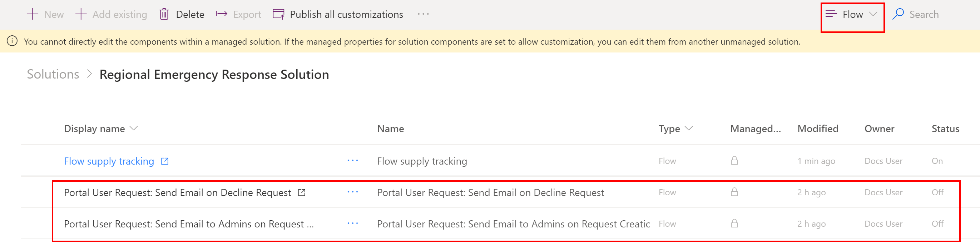Open more options for Send Email to Admins row
This screenshot has height=251, width=980.
tap(353, 224)
